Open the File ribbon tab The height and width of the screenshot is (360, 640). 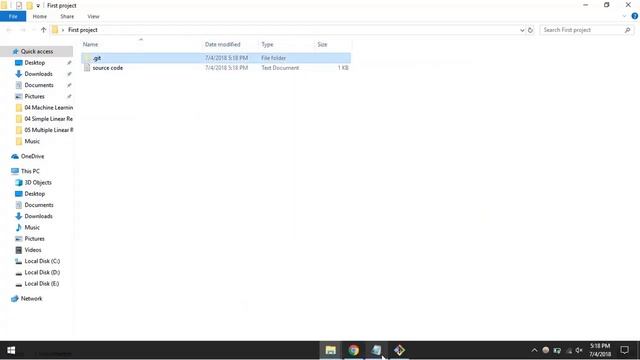[x=13, y=16]
